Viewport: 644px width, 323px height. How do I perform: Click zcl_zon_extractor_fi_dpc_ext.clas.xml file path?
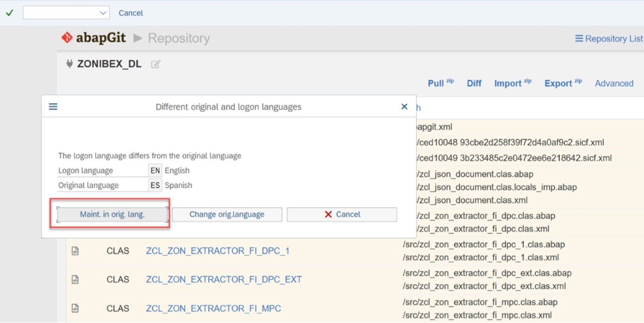(484, 286)
